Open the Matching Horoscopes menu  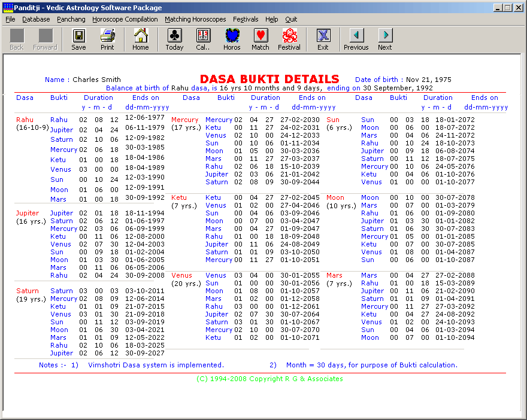(195, 19)
